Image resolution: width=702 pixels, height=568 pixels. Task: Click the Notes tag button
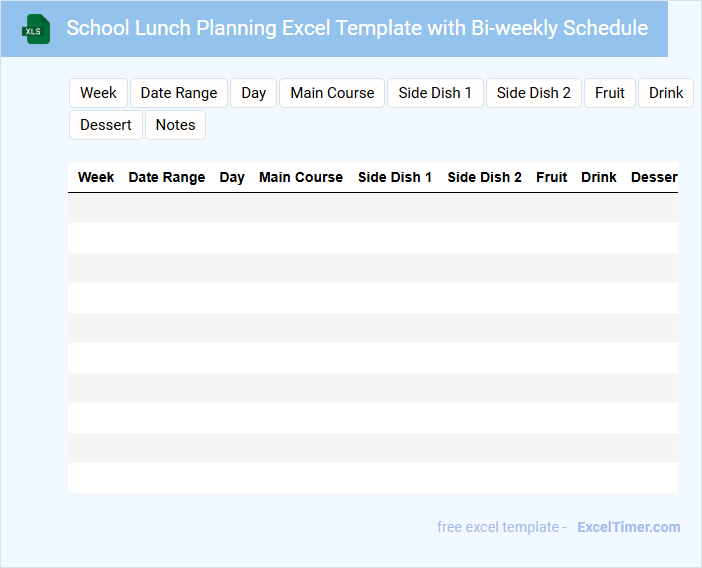click(176, 125)
